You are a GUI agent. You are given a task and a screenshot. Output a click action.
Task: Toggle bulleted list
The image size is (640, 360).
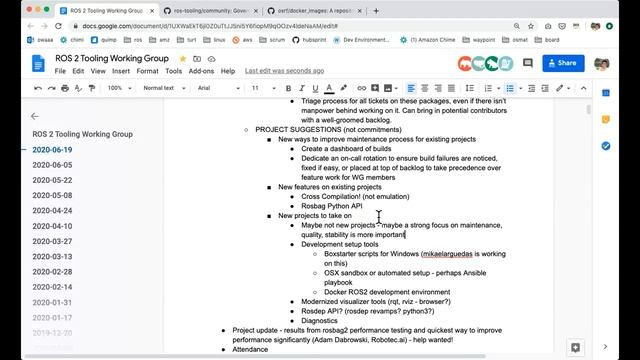click(x=510, y=88)
